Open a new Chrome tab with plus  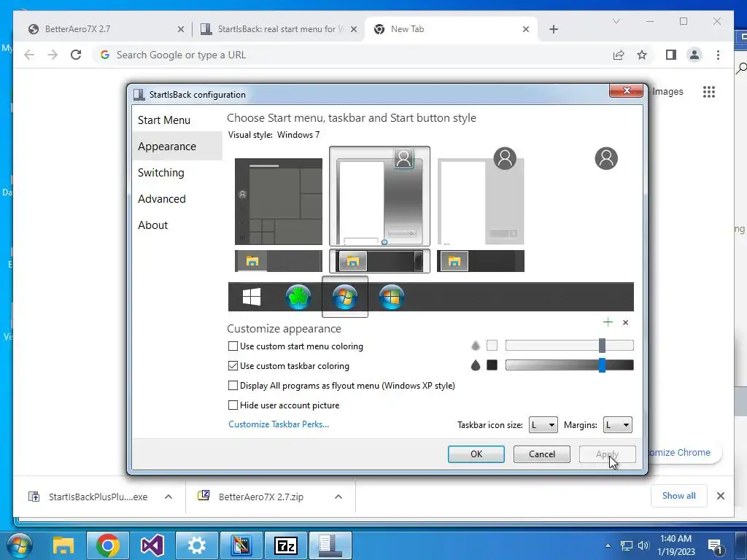pyautogui.click(x=553, y=29)
